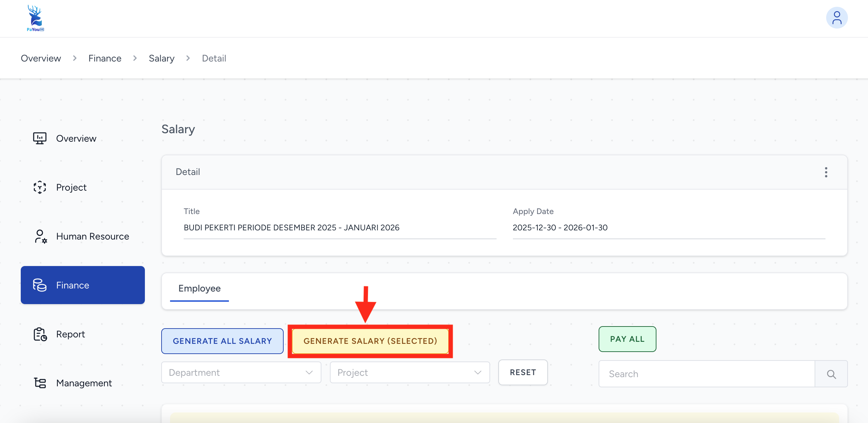The image size is (868, 423).
Task: Go to Salary in the breadcrumb
Action: pyautogui.click(x=162, y=58)
